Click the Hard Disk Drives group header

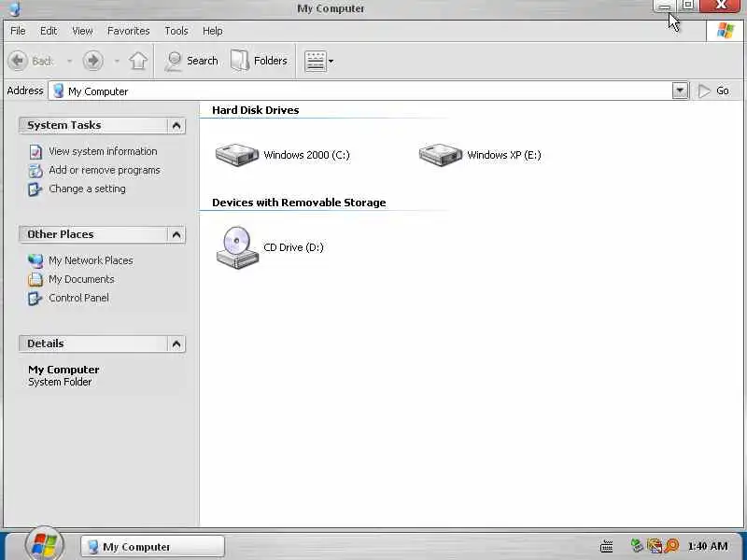(255, 110)
